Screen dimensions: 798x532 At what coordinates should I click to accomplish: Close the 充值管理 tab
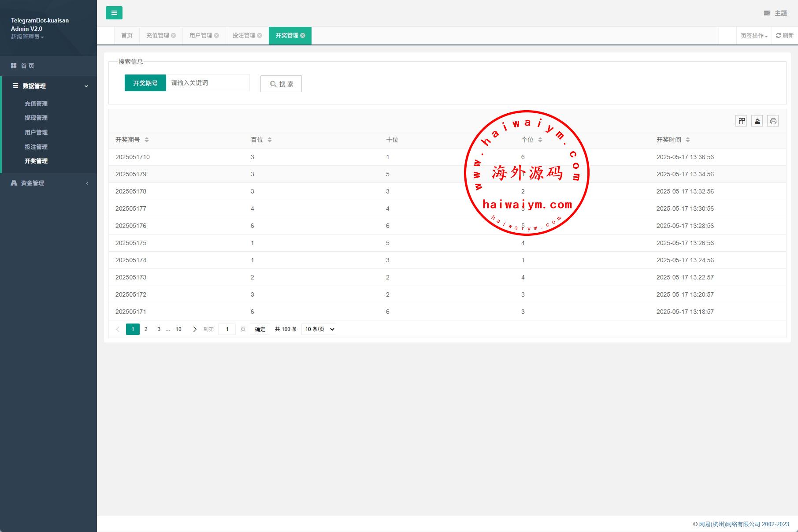174,36
